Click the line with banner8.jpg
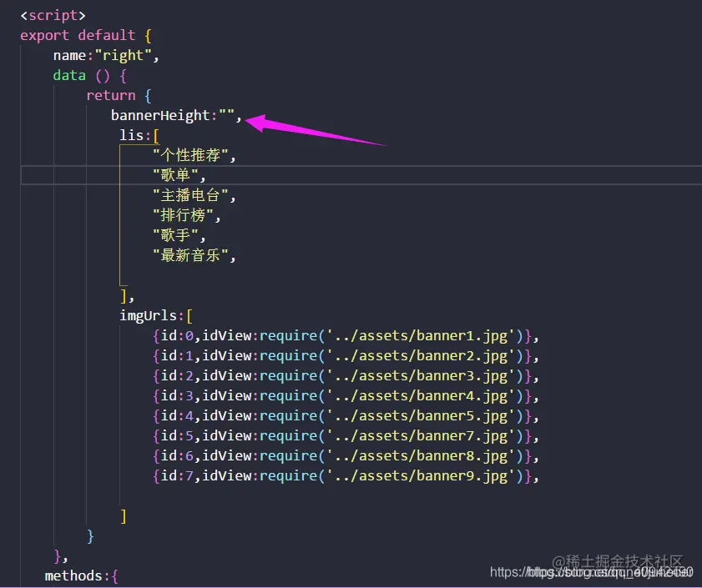Viewport: 702px width, 588px height. click(x=346, y=455)
